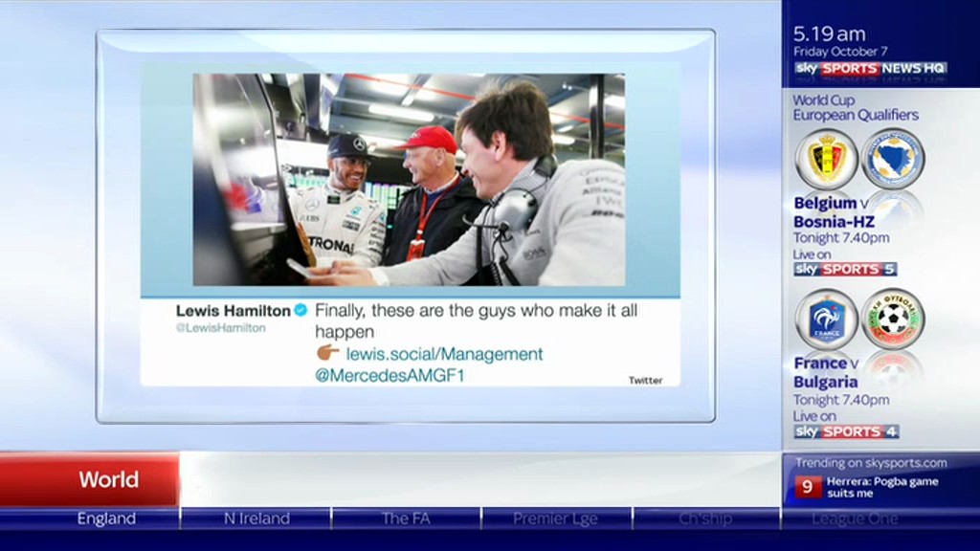Click the Twitter source credit label
The width and height of the screenshot is (980, 551).
[x=646, y=380]
